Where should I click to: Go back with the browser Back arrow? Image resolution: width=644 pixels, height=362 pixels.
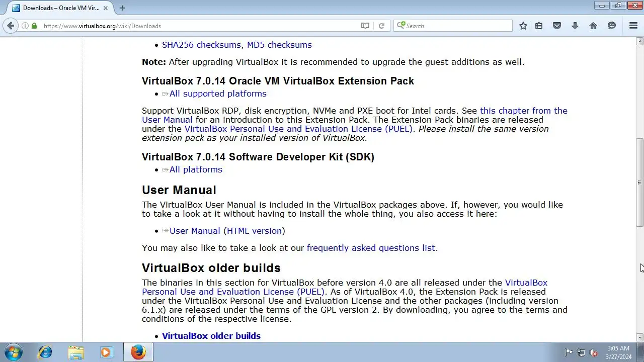click(x=11, y=26)
